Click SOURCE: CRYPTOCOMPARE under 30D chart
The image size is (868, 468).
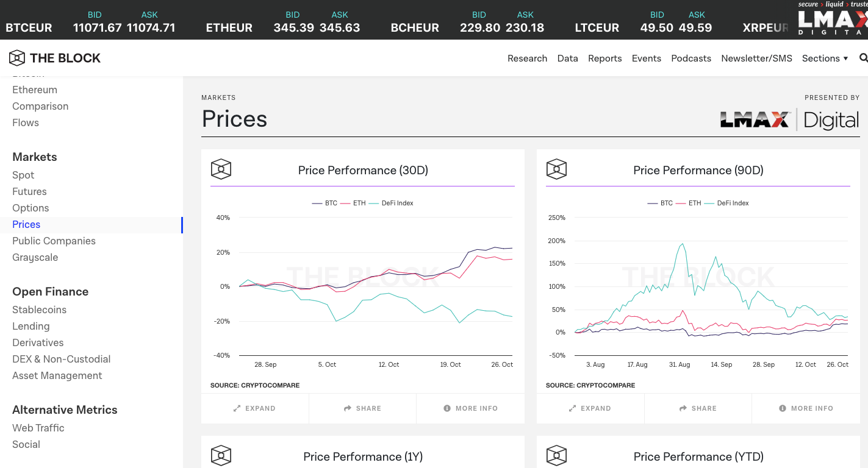(x=255, y=385)
